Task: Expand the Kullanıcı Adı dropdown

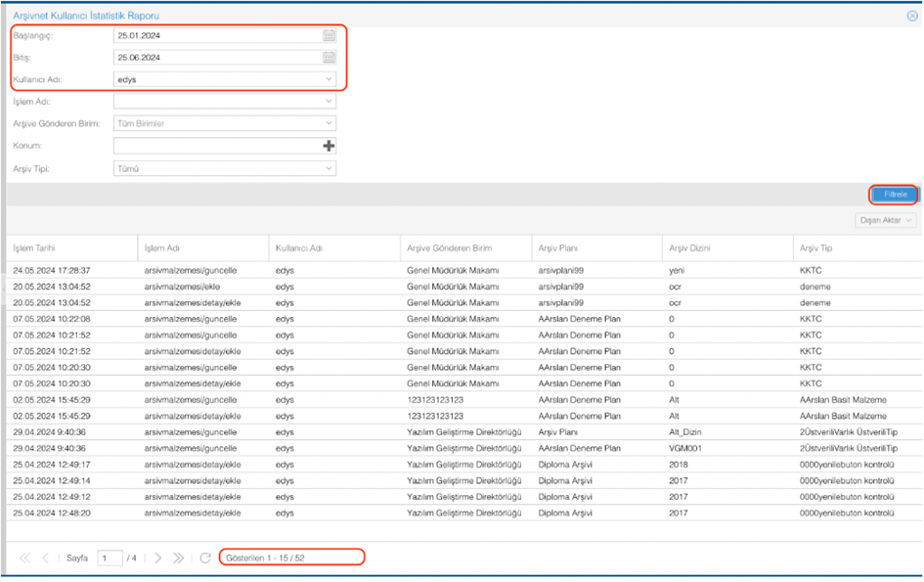Action: coord(330,79)
